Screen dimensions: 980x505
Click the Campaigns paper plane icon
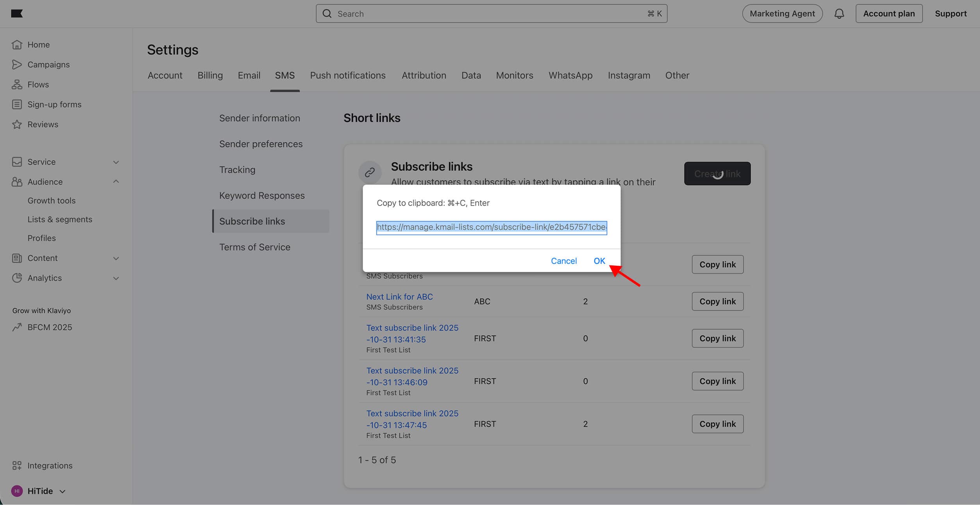(x=17, y=64)
